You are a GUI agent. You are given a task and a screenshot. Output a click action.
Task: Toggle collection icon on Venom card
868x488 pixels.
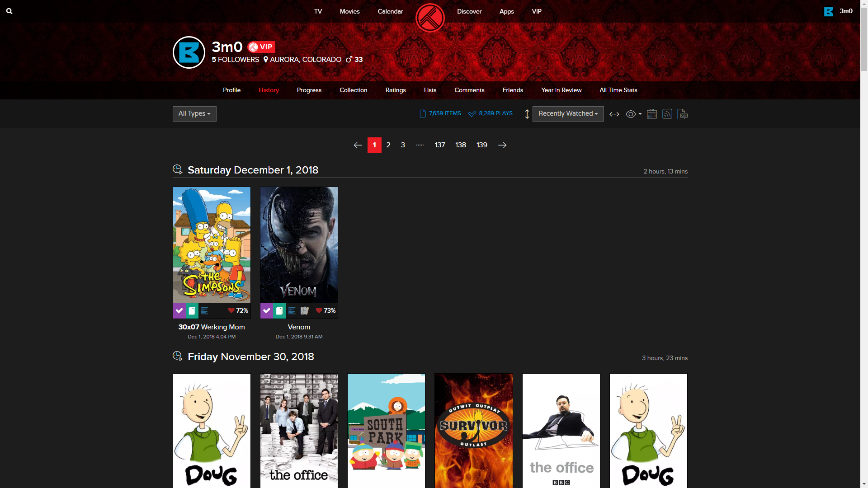[279, 311]
